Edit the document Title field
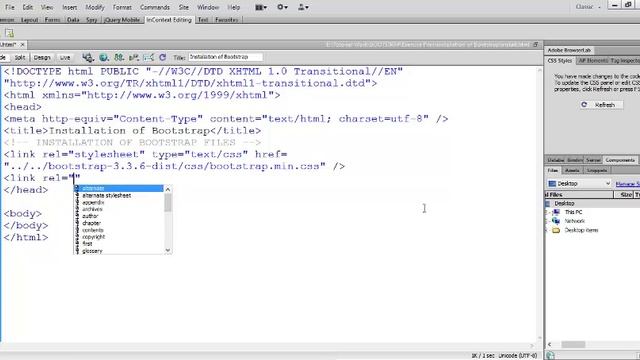Image resolution: width=640 pixels, height=360 pixels. click(225, 57)
